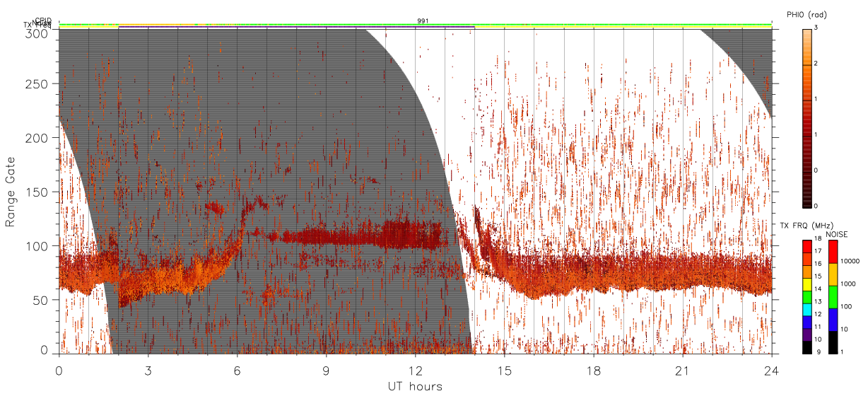868x401 pixels.
Task: Click the purple 10–11 MHz TX FRQ swatch
Action: click(x=807, y=335)
